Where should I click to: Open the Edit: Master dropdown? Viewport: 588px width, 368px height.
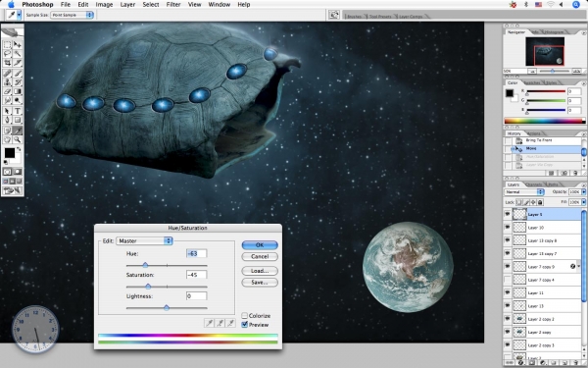click(144, 240)
